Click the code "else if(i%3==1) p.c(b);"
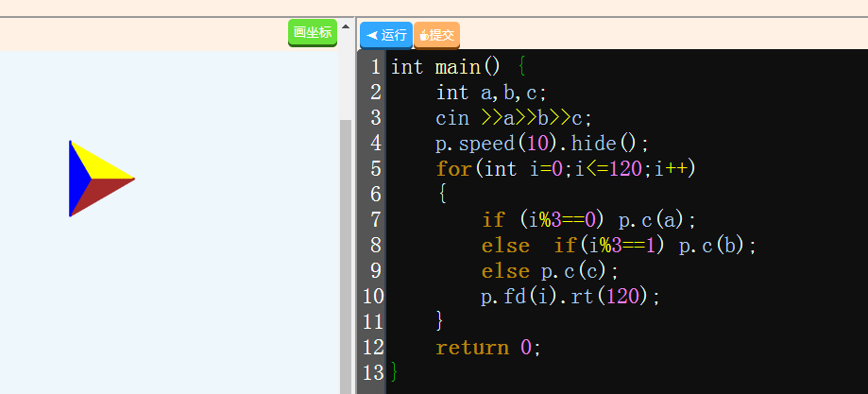 (x=619, y=246)
